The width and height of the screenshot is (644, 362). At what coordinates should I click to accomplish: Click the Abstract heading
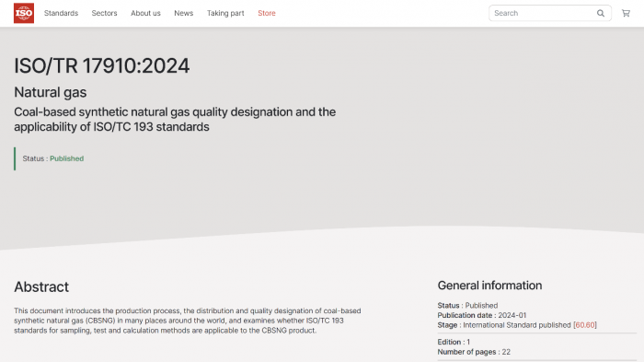tap(41, 286)
